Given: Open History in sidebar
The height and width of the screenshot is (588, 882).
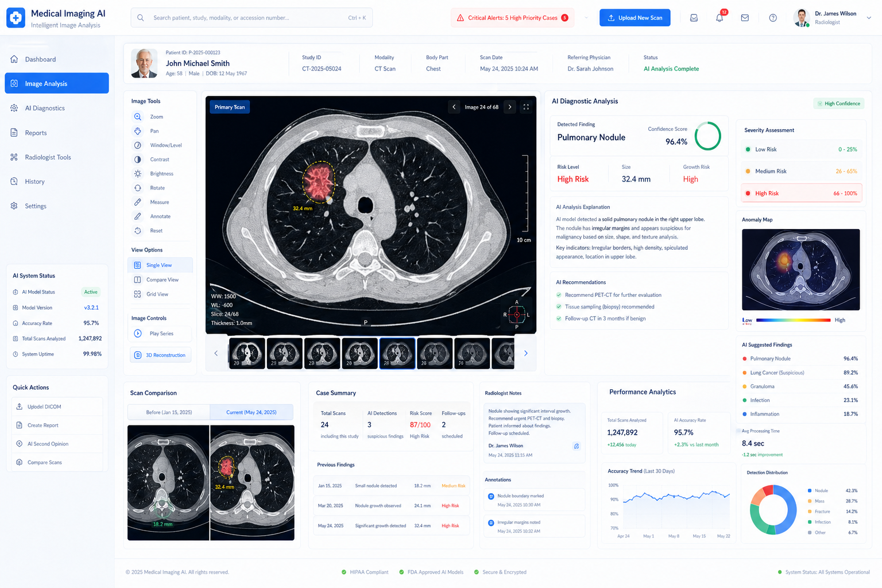Looking at the screenshot, I should (x=57, y=181).
